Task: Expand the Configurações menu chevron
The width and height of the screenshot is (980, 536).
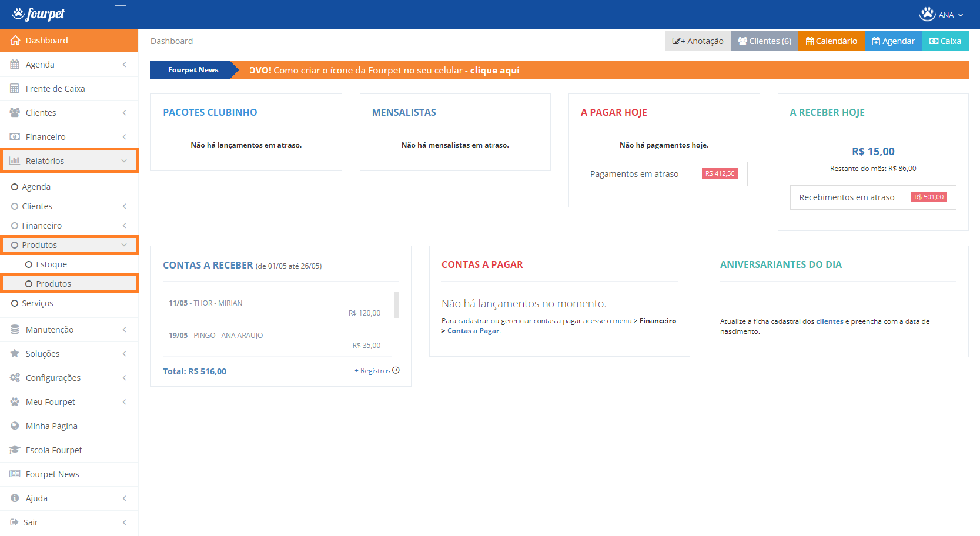Action: click(x=125, y=378)
